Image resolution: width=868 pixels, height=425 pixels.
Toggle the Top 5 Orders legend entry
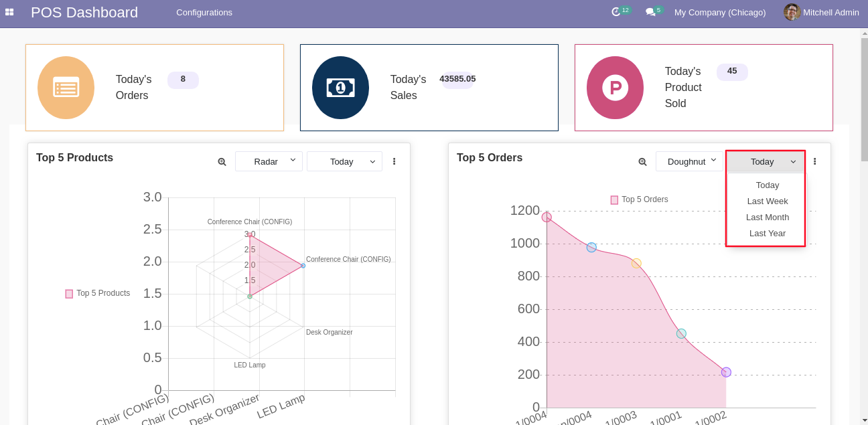click(640, 199)
